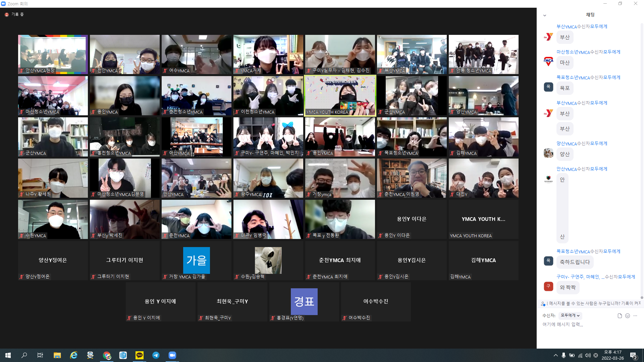Collapse the chat panel chevron

545,15
